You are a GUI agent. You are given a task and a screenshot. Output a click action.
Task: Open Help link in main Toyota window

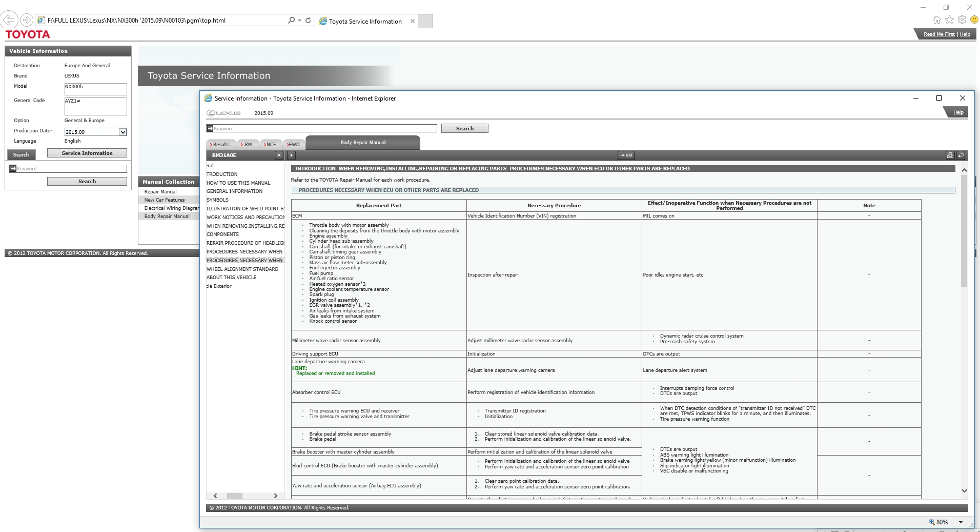pyautogui.click(x=965, y=34)
